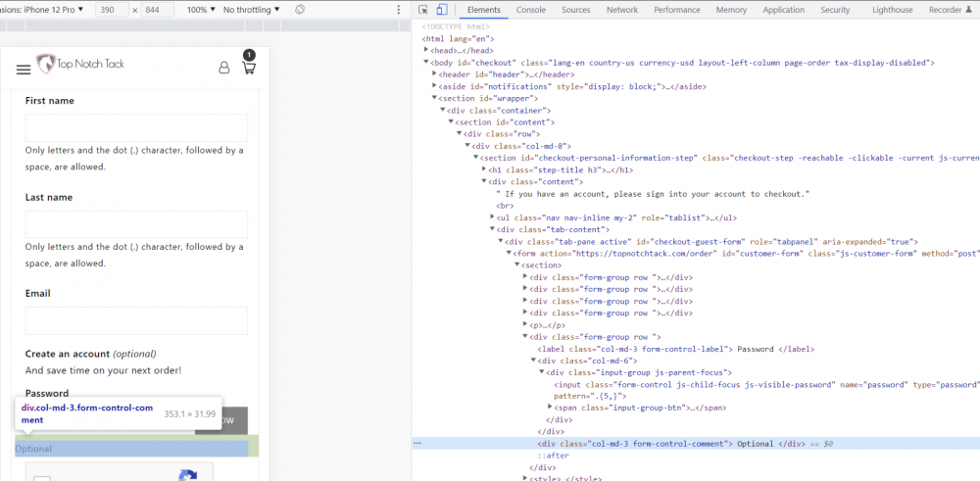Toggle the device toolbar icon
The width and height of the screenshot is (980, 481).
click(x=440, y=10)
